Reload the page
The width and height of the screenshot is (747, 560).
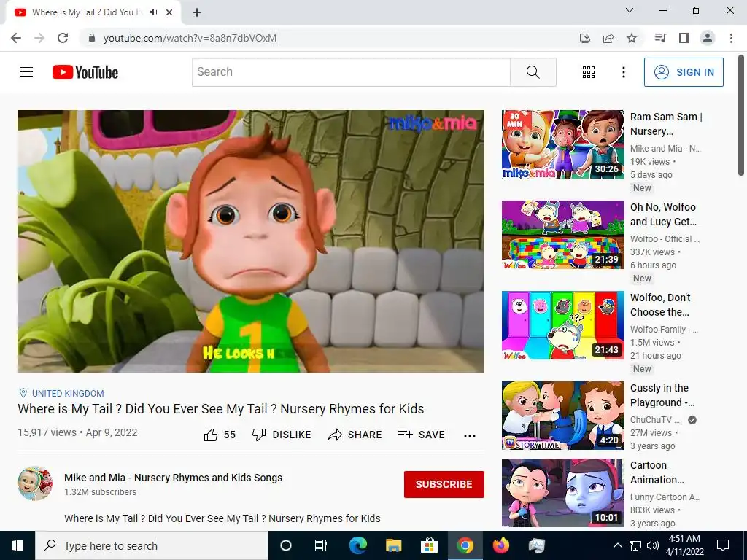[x=63, y=38]
